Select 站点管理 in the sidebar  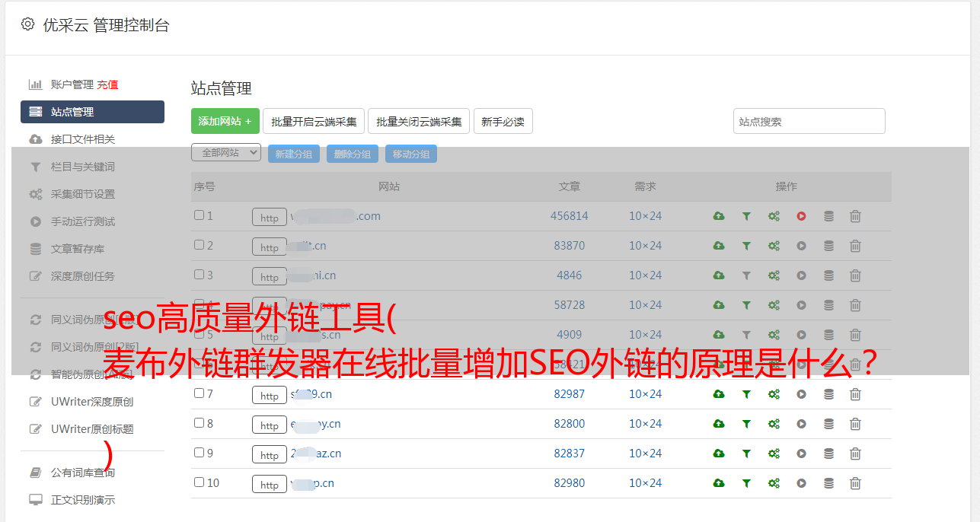(92, 112)
